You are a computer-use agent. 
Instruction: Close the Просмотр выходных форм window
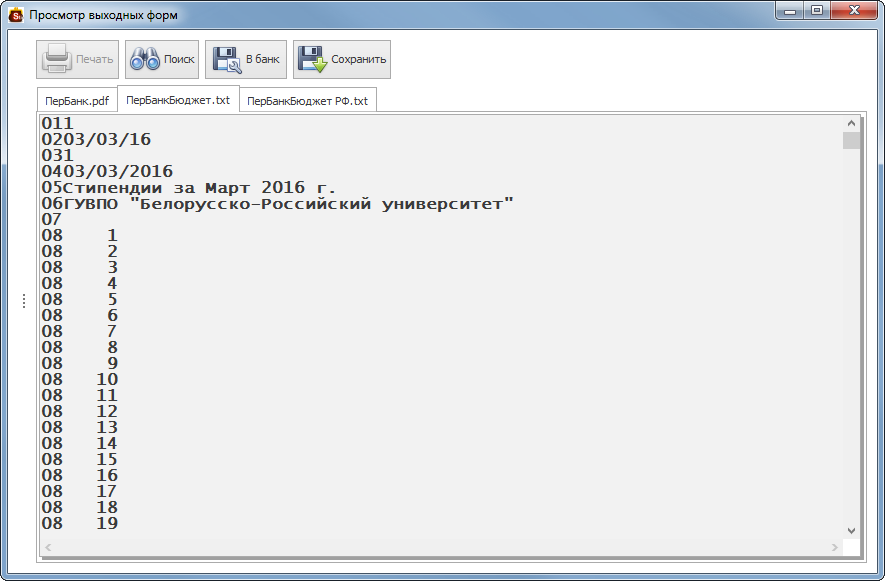854,11
